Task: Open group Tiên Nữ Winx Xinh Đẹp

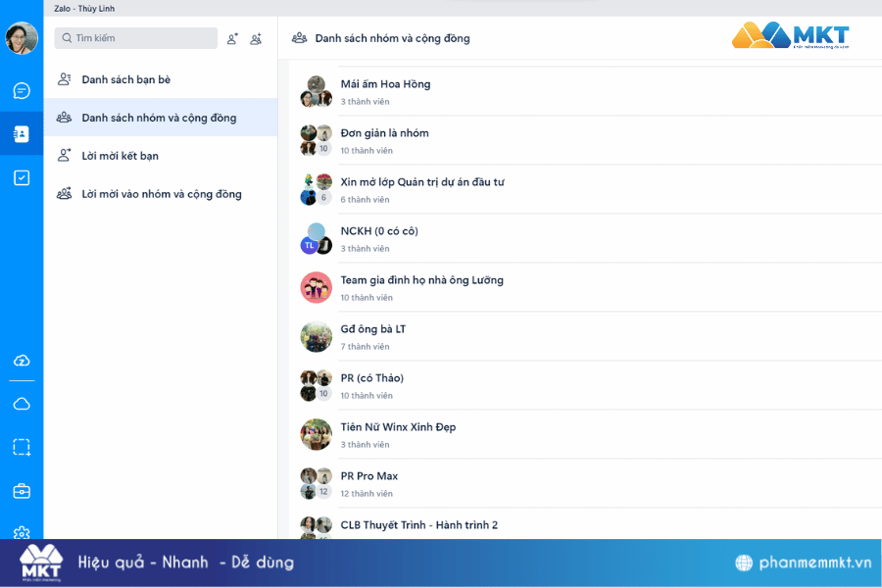Action: coord(586,434)
